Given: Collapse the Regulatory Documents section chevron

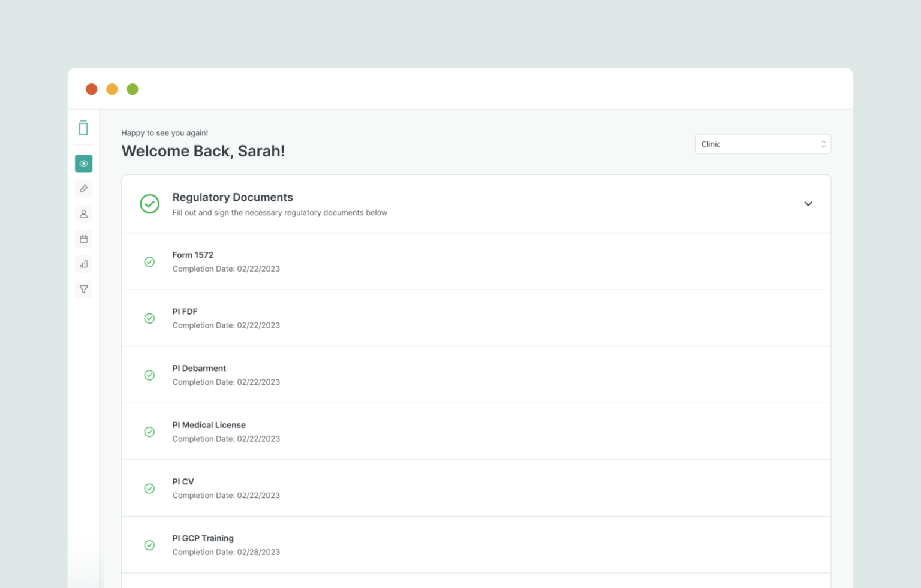Looking at the screenshot, I should point(808,204).
